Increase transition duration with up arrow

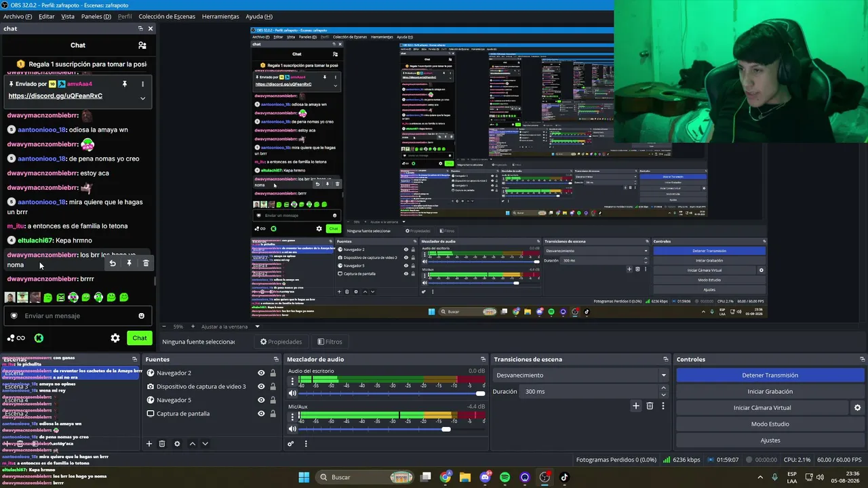663,388
